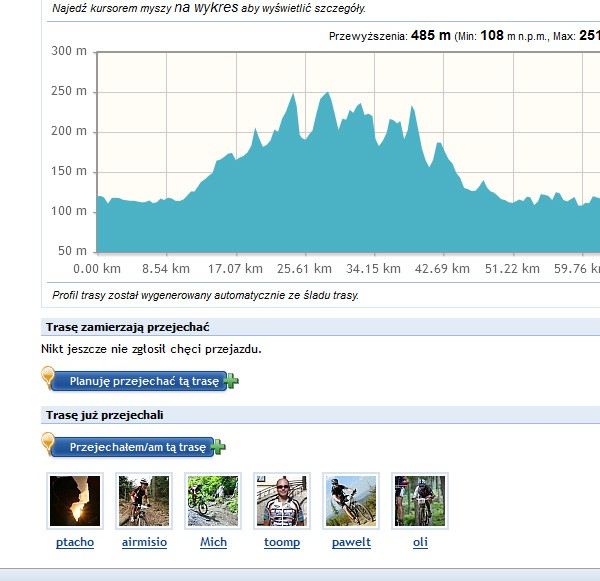This screenshot has height=581, width=600.
Task: Click the pin icon beside Przejechałem/am
Action: coord(48,443)
